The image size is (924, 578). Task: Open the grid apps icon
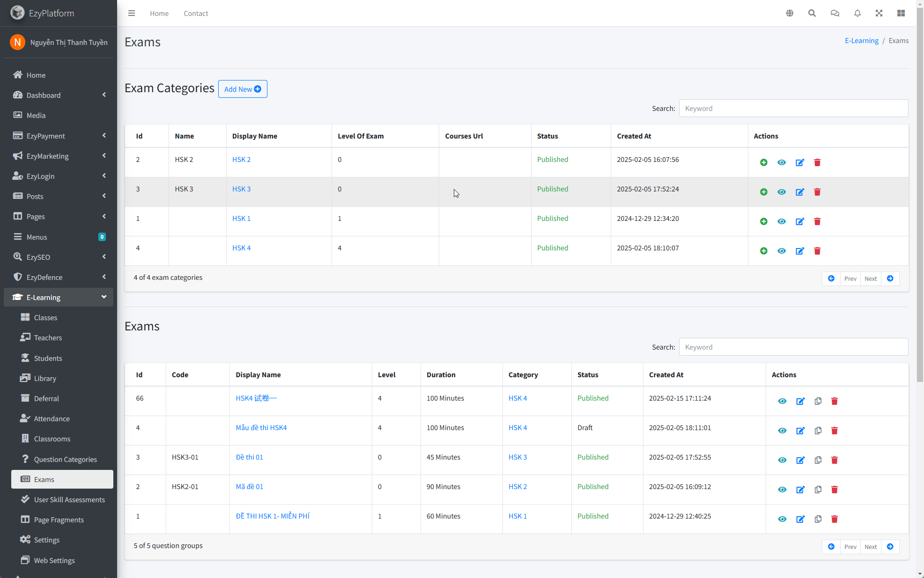pyautogui.click(x=901, y=13)
